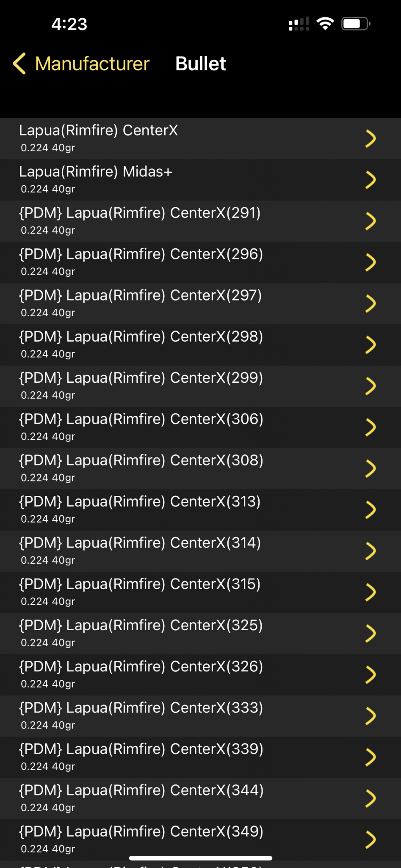Viewport: 401px width, 868px height.
Task: Click the arrow beside CenterX(308)
Action: pyautogui.click(x=370, y=468)
